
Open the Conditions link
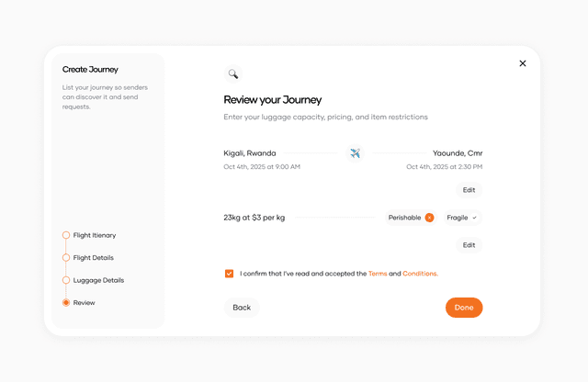(x=420, y=274)
